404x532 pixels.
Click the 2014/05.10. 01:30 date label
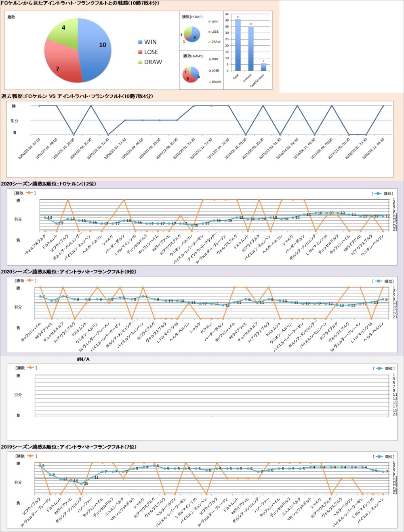[235, 149]
